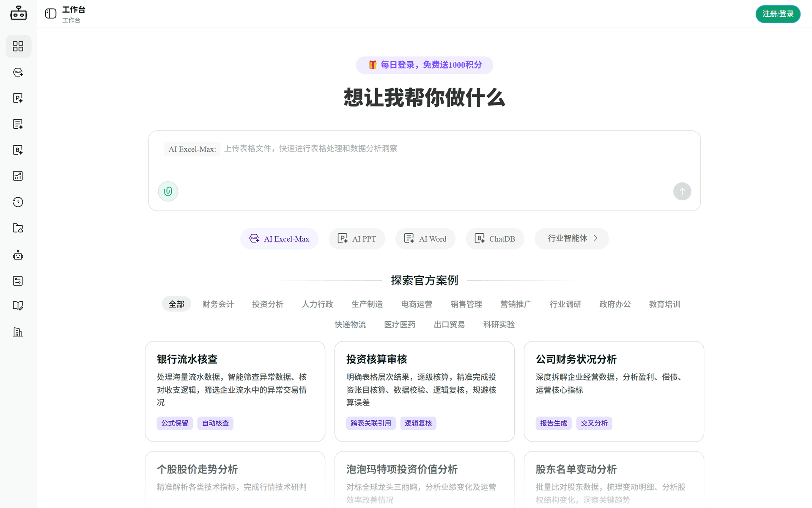Open the workbench grid sidebar icon

tap(18, 46)
